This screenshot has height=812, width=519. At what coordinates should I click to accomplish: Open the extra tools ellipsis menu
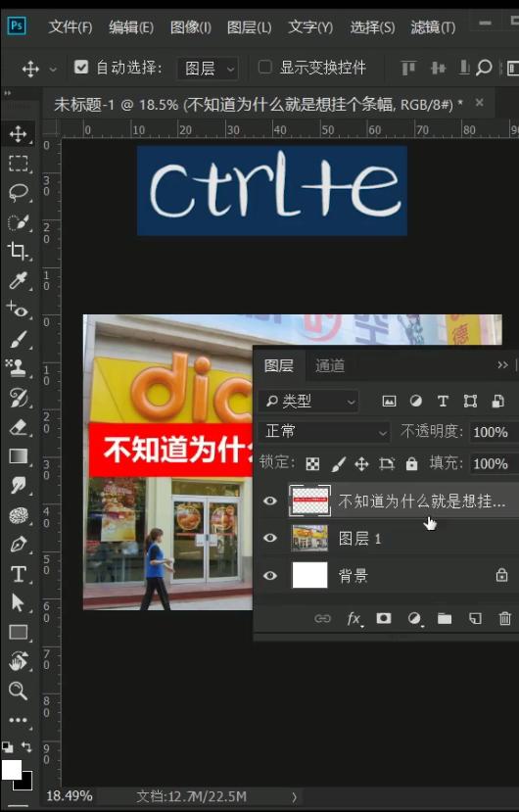[x=19, y=720]
